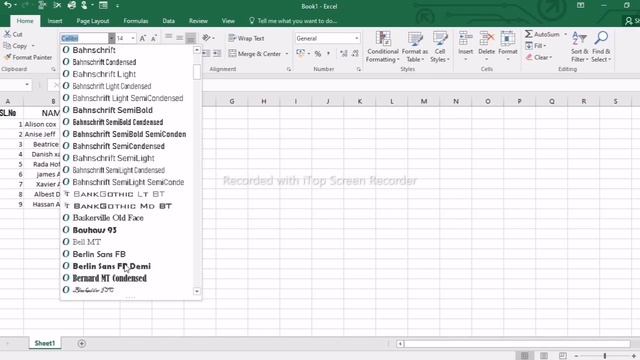Screen dimensions: 640x360
Task: Click the Cut scissors icon
Action: click(x=7, y=34)
